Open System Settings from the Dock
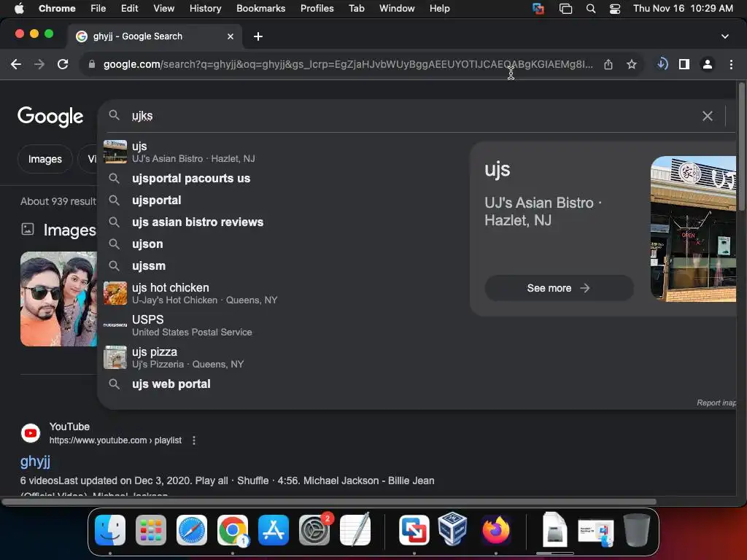Screen dimensions: 747x560 pyautogui.click(x=314, y=530)
